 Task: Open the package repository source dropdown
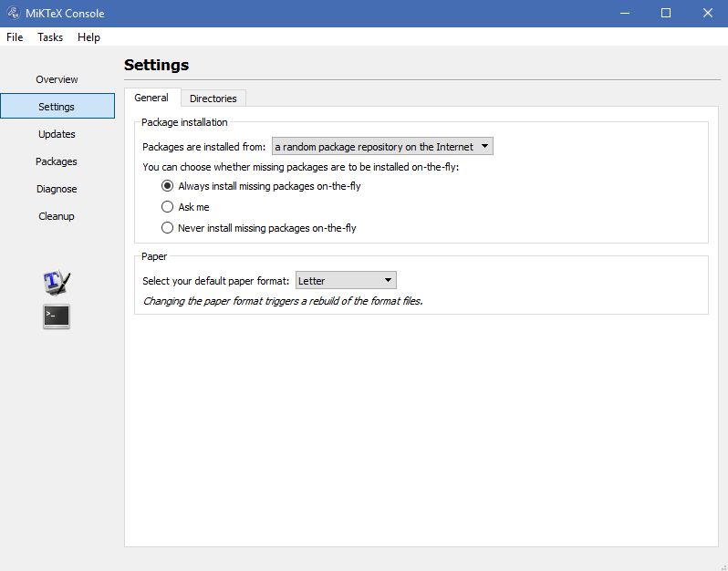click(382, 147)
